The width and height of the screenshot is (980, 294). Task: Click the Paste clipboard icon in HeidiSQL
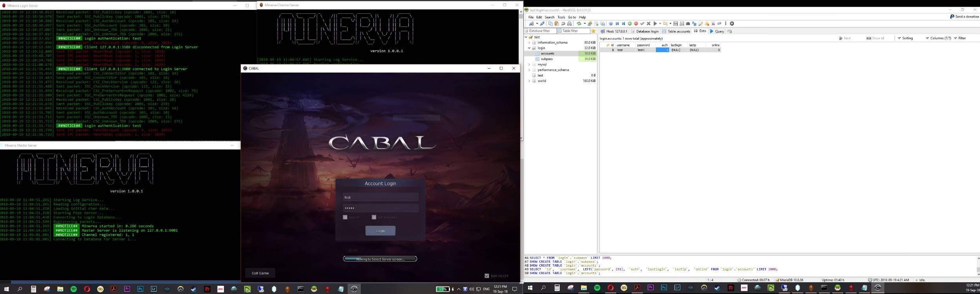[x=557, y=24]
